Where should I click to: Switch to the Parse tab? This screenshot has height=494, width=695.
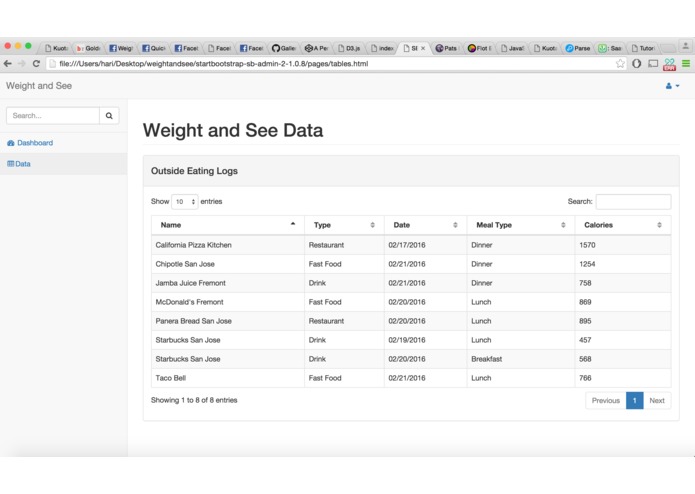pyautogui.click(x=578, y=48)
